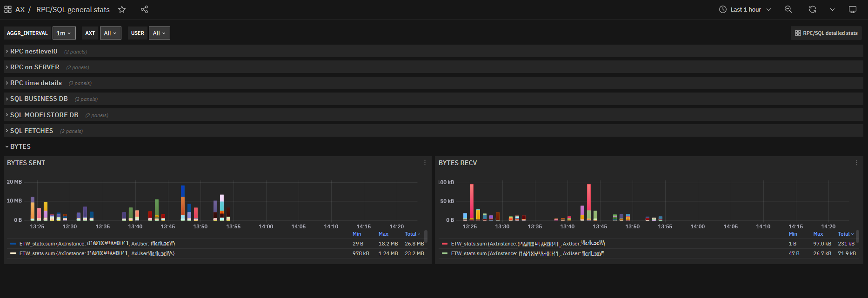868x298 pixels.
Task: Click the 29 B min value
Action: point(358,244)
